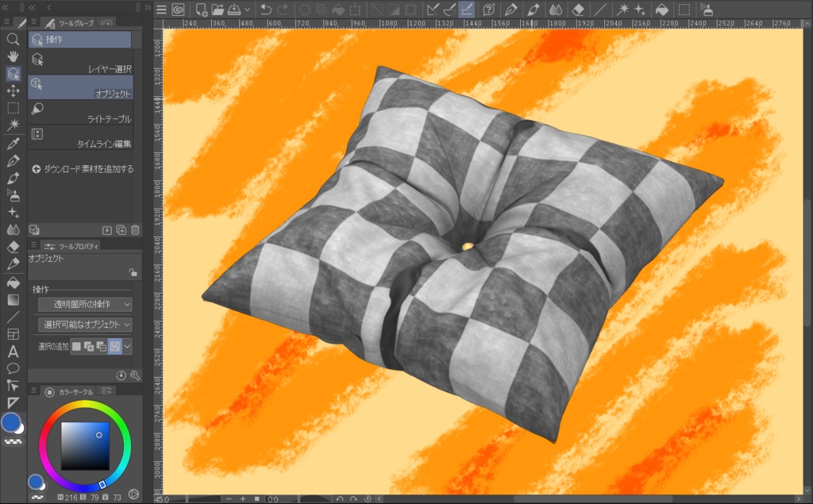Select the rectangular Selection area tool
The height and width of the screenshot is (504, 813).
[13, 108]
